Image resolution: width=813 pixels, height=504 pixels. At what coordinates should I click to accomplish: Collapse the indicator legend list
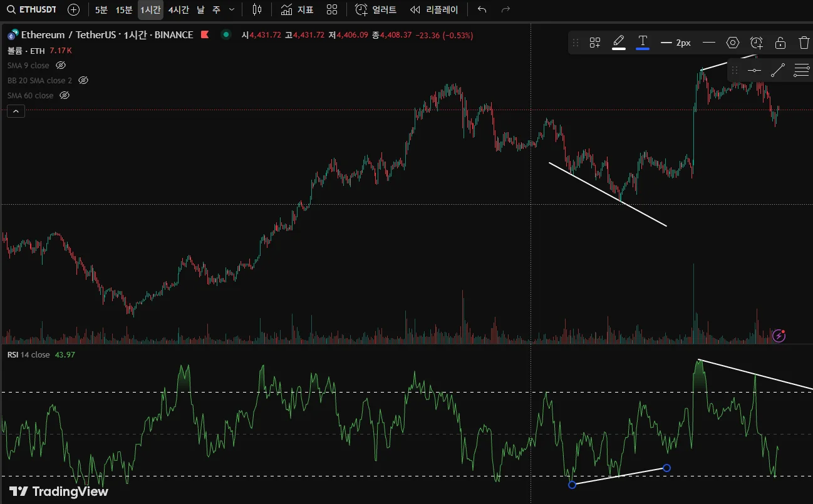[16, 111]
